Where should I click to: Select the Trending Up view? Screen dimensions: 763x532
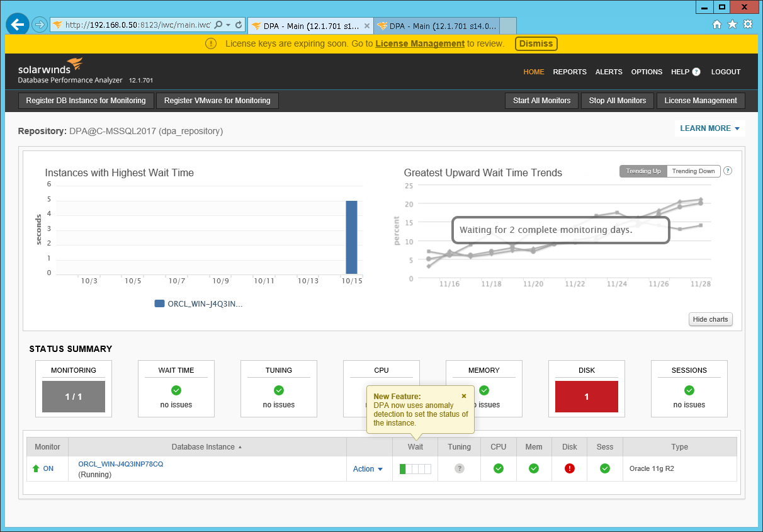(643, 171)
